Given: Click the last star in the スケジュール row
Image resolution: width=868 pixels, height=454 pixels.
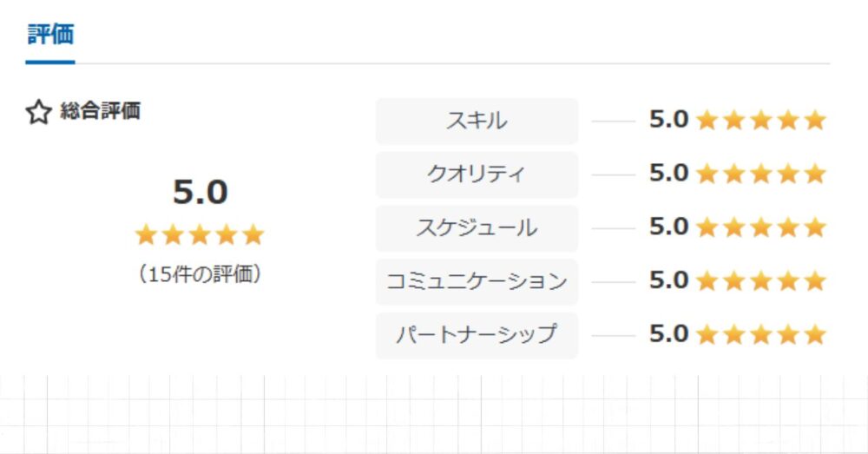Looking at the screenshot, I should (x=815, y=227).
